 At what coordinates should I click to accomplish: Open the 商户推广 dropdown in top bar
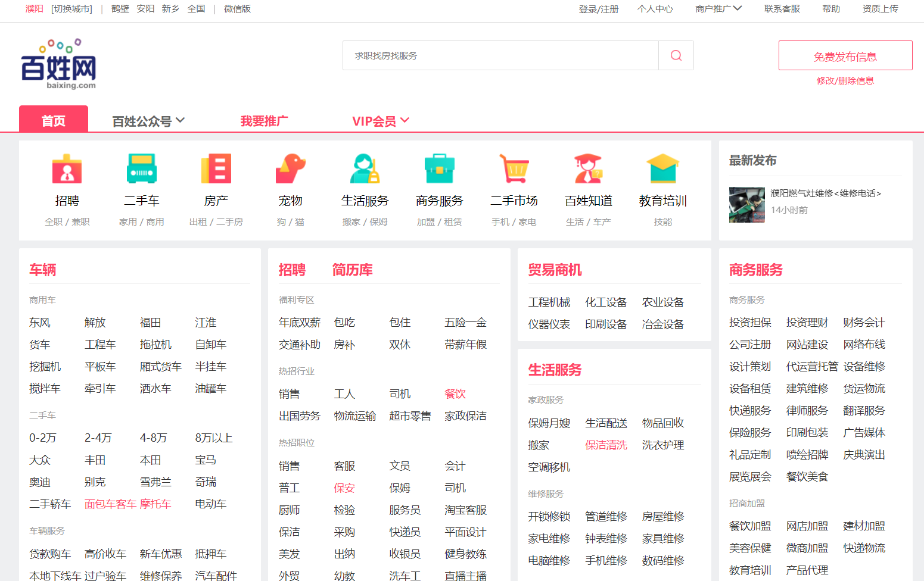(718, 9)
